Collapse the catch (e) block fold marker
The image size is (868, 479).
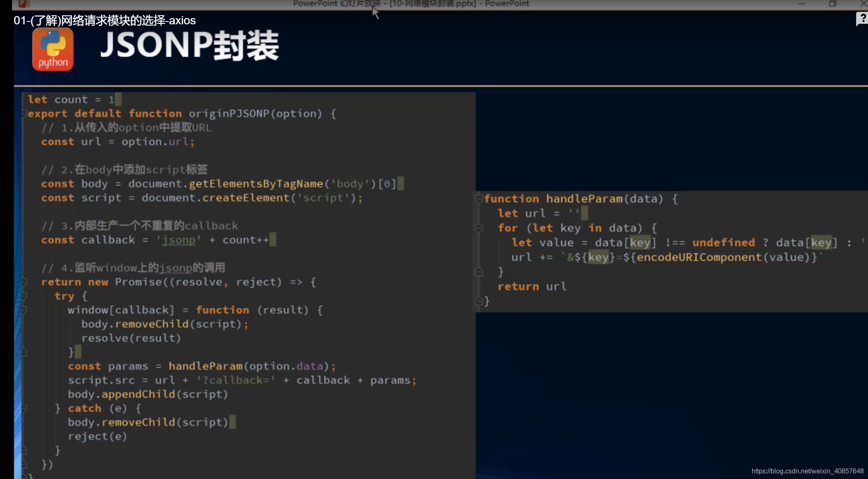point(24,408)
